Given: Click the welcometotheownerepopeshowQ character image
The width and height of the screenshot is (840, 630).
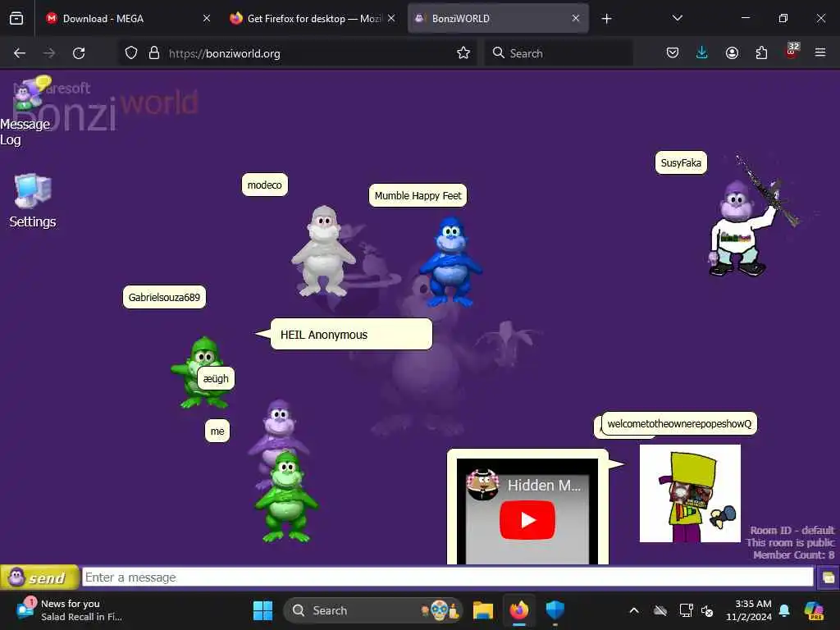Looking at the screenshot, I should pyautogui.click(x=690, y=493).
